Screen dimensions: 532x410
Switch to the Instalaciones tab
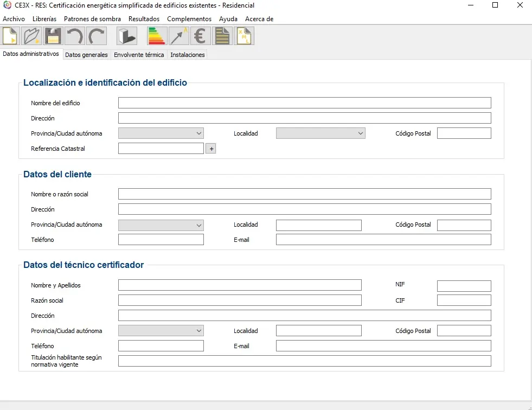point(188,55)
